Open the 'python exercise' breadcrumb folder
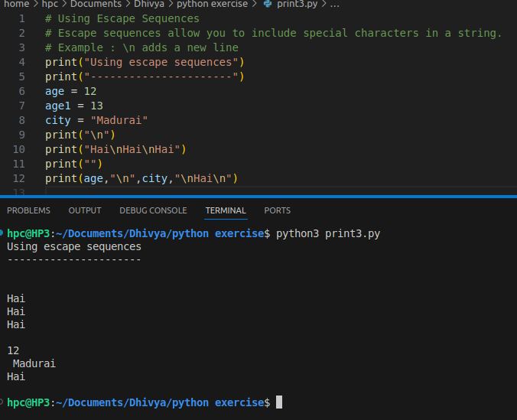The width and height of the screenshot is (517, 420). (212, 5)
